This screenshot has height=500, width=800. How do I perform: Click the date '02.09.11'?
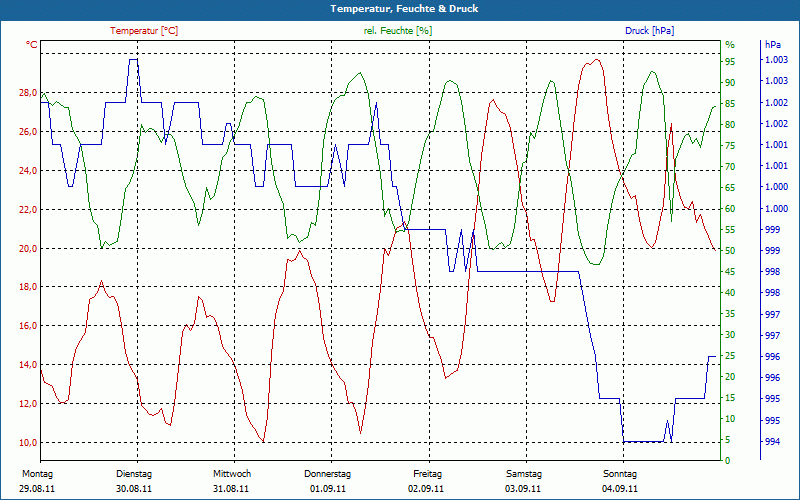tap(426, 489)
